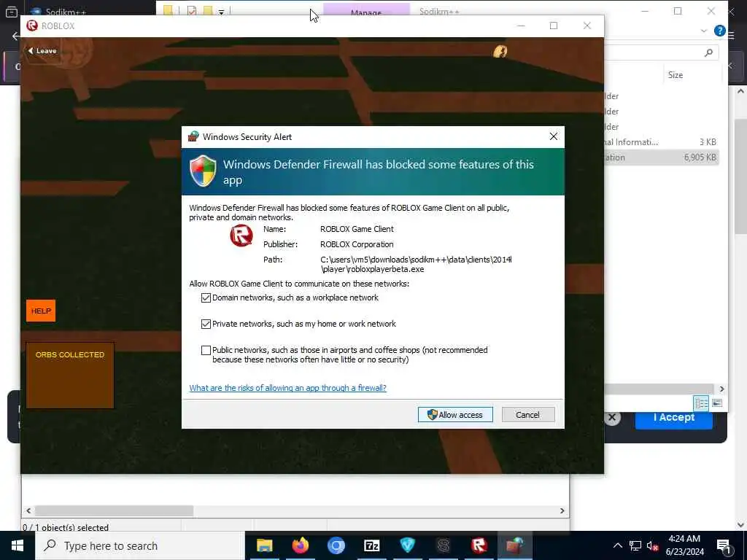The image size is (747, 560).
Task: Click the bottom horizontal scrollbar right arrow
Action: pos(562,510)
